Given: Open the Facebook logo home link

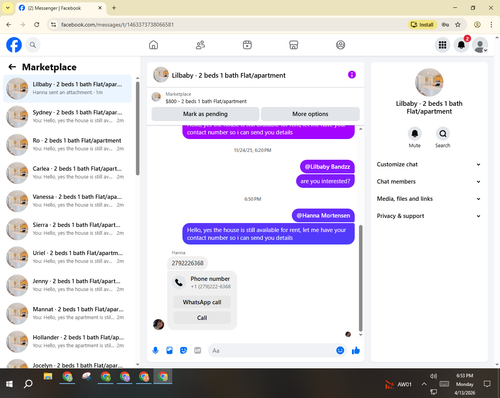Looking at the screenshot, I should (x=14, y=45).
